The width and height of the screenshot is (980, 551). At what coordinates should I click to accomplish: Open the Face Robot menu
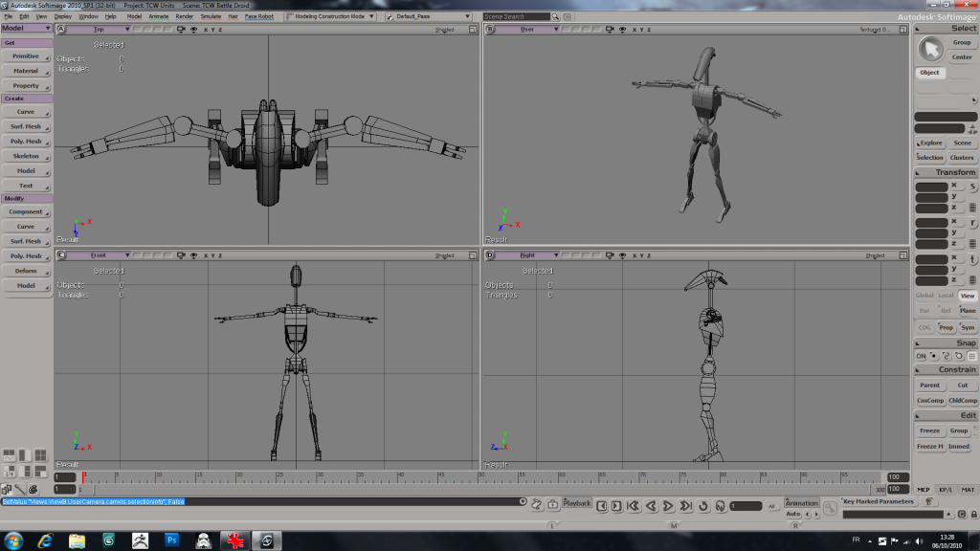point(258,17)
